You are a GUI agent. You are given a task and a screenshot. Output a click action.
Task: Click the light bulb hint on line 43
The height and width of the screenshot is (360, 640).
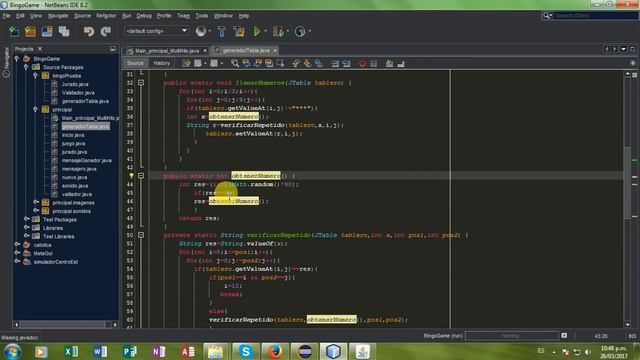(x=131, y=176)
